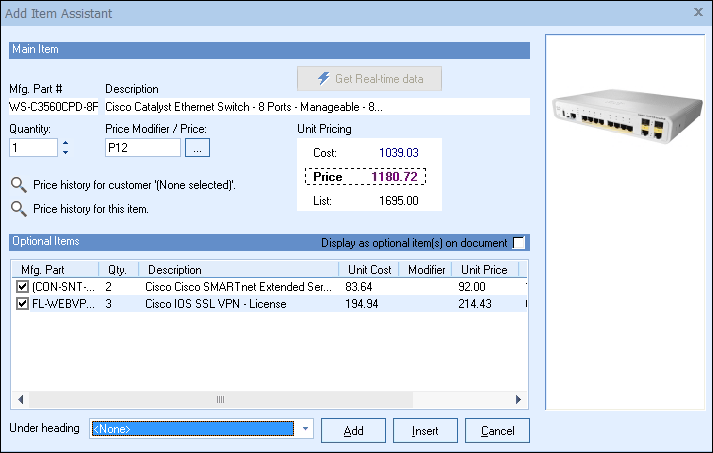Cancel the Add Item dialog
The width and height of the screenshot is (713, 453).
click(497, 430)
